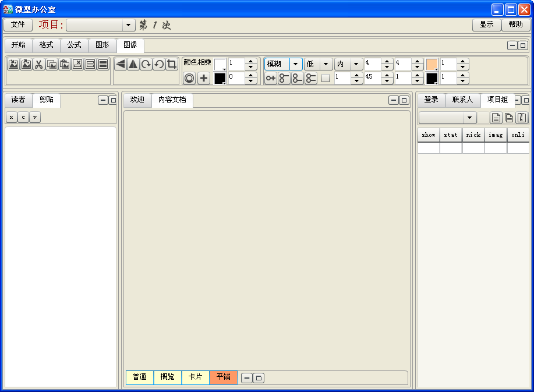Select the crop tool icon
Viewport: 534px width, 392px height.
tap(172, 64)
